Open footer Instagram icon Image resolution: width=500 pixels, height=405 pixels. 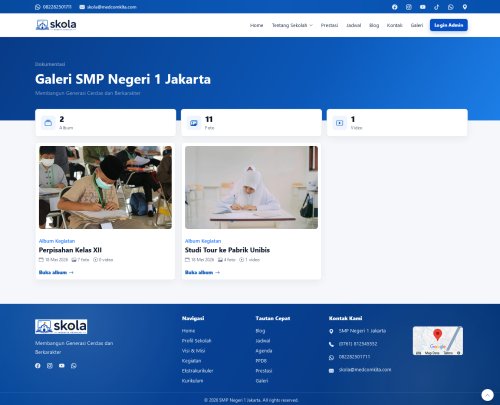(x=50, y=366)
